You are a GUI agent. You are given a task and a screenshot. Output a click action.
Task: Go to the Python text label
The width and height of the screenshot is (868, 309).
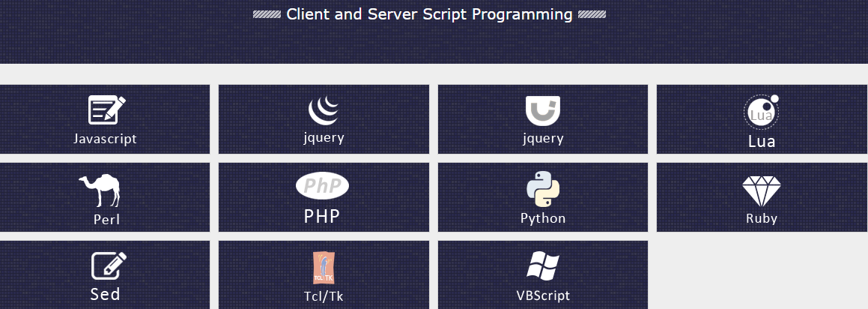[543, 218]
